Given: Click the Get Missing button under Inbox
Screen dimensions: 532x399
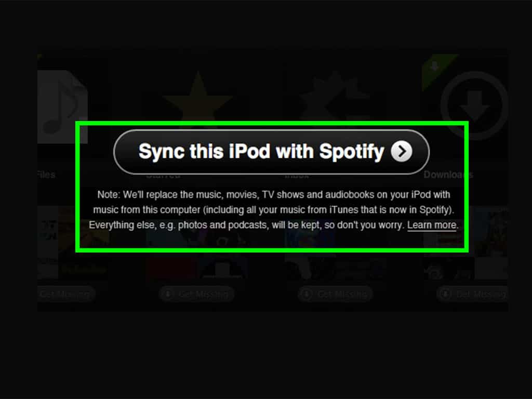Looking at the screenshot, I should point(335,294).
